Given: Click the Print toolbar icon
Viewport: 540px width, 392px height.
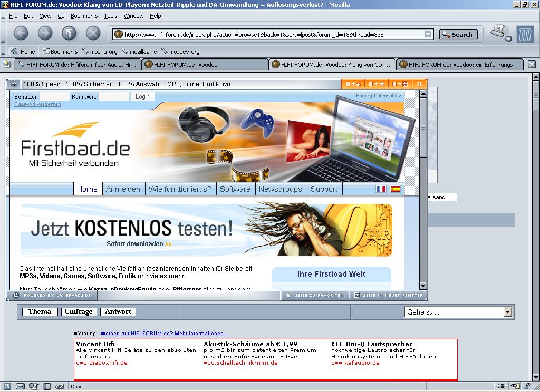Looking at the screenshot, I should (x=498, y=31).
